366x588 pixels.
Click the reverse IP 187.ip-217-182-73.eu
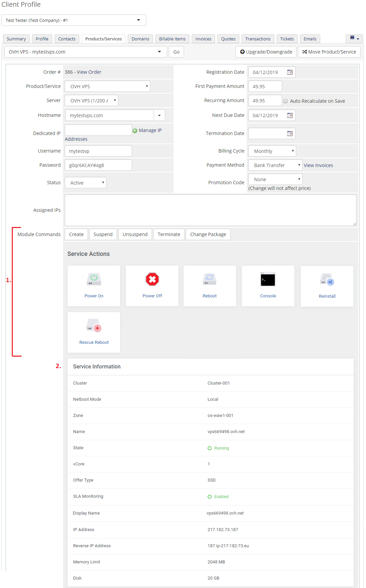coord(228,546)
